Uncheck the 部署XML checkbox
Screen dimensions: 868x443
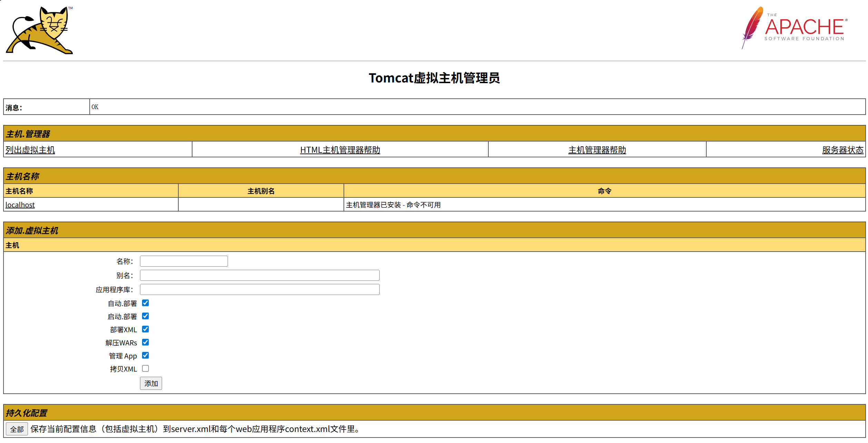(146, 329)
